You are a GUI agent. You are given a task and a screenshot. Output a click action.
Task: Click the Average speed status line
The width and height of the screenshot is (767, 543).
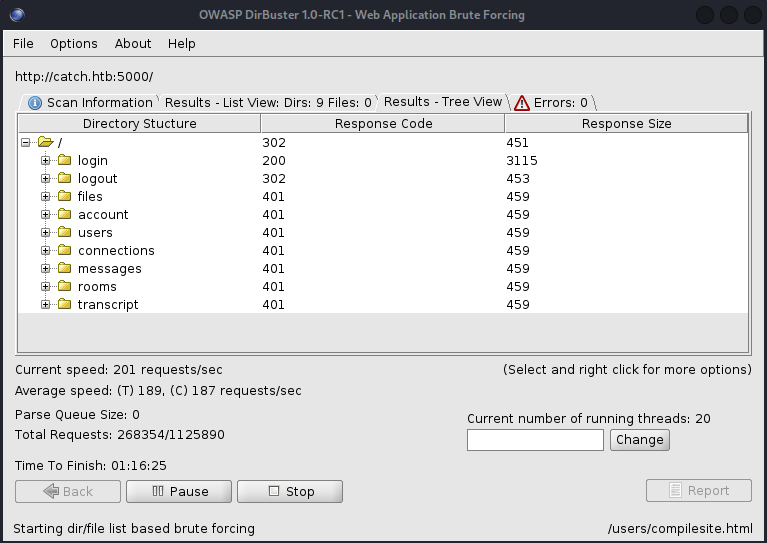pos(158,390)
